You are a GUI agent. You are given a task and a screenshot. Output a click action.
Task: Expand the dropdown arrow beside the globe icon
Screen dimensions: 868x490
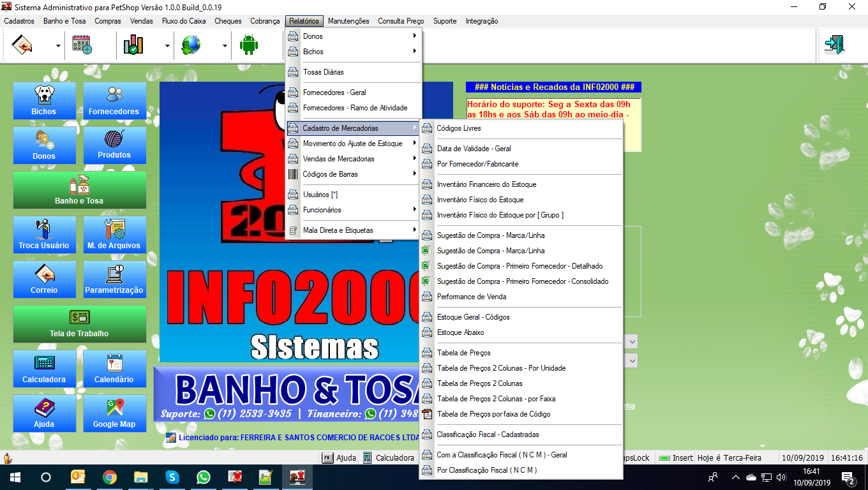pyautogui.click(x=225, y=46)
